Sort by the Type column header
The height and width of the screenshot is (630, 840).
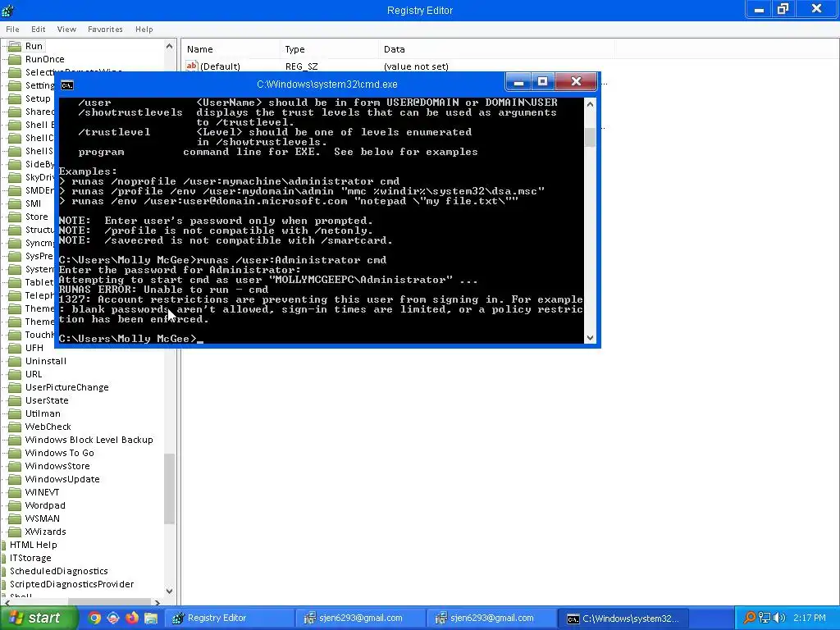click(329, 49)
